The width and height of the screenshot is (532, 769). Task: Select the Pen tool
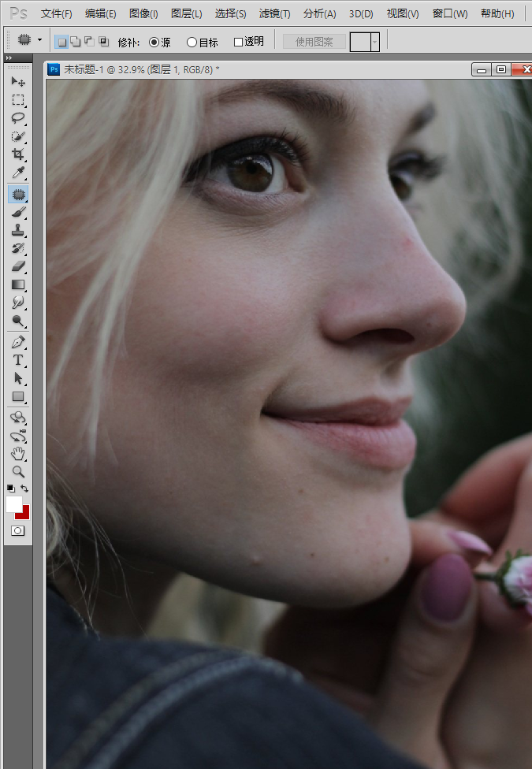click(x=18, y=342)
